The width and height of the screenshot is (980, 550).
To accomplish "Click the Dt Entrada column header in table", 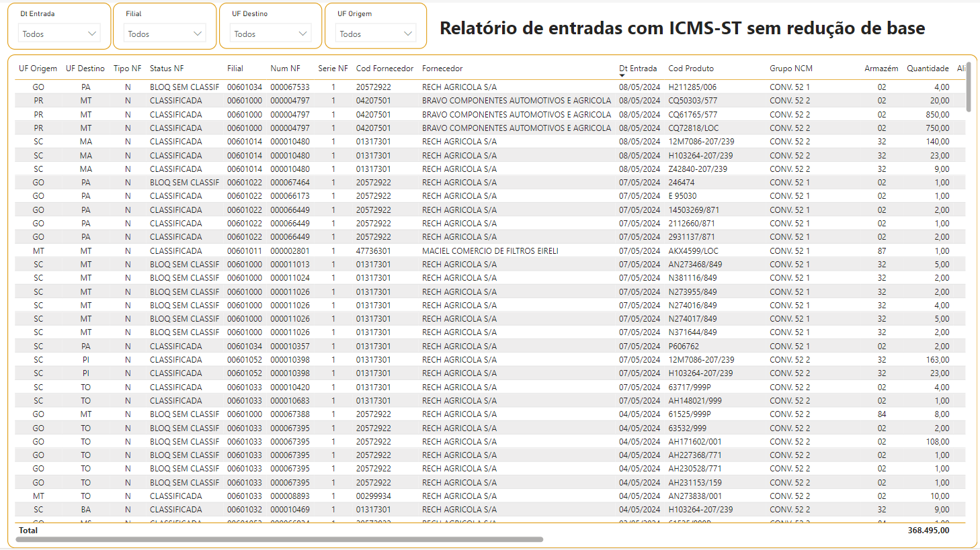I will coord(638,68).
